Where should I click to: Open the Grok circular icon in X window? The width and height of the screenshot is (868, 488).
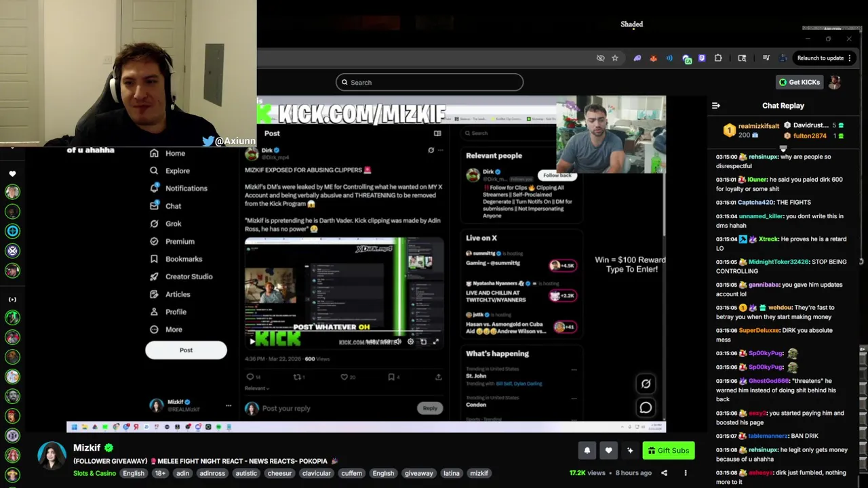pyautogui.click(x=646, y=384)
